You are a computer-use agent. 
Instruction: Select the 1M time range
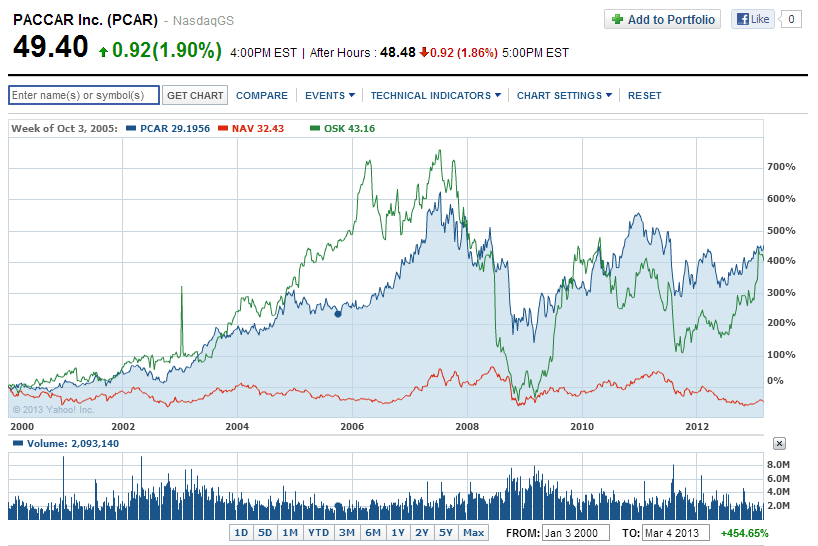(x=290, y=532)
